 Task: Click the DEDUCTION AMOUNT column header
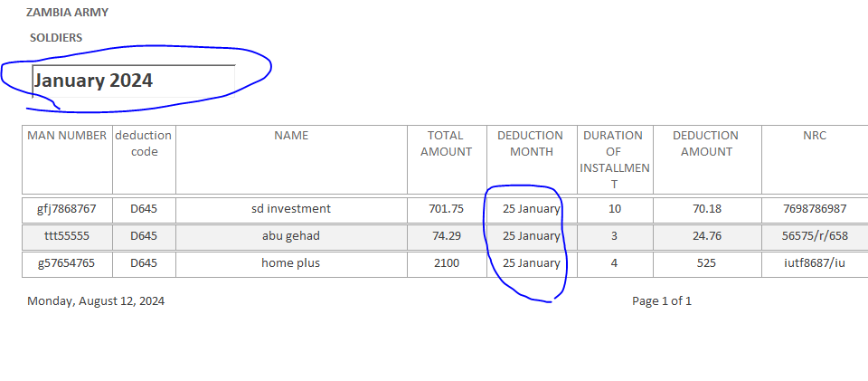[705, 144]
